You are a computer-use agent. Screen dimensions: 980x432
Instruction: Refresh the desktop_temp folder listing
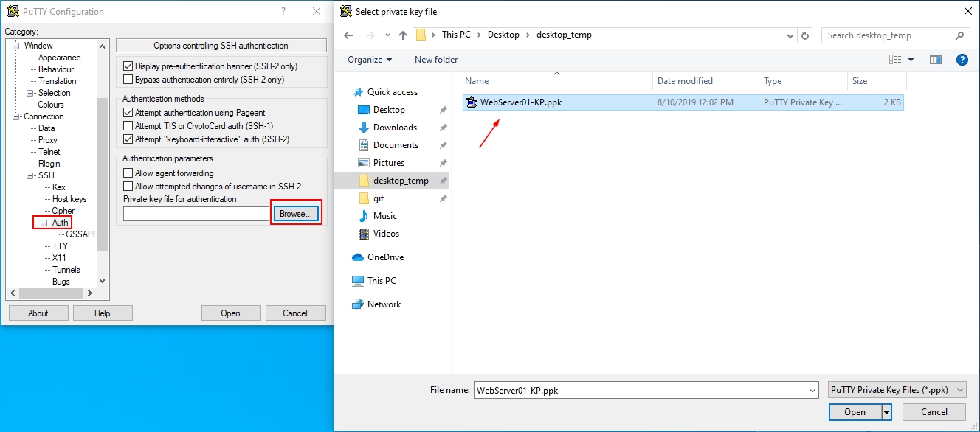tap(805, 35)
